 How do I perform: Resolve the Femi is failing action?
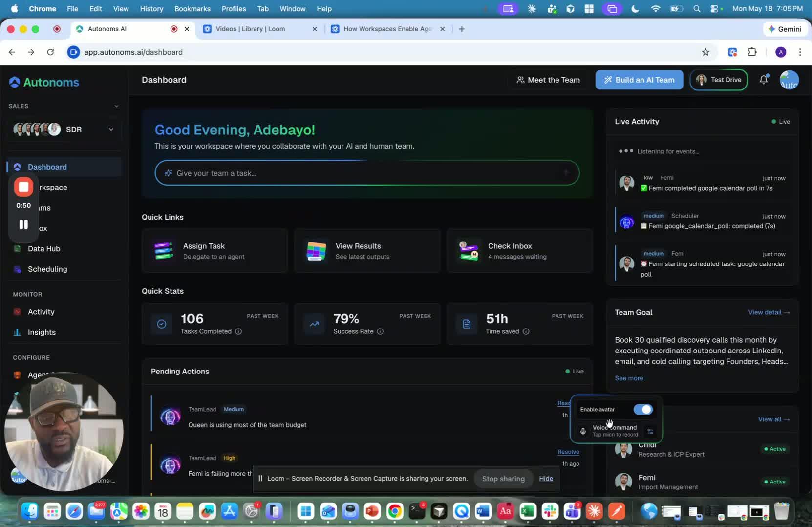[568, 452]
